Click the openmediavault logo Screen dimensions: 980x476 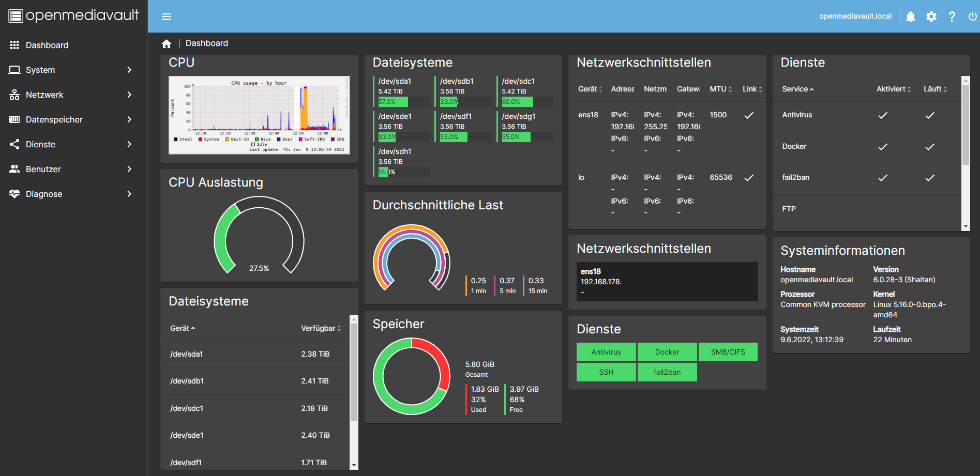pyautogui.click(x=74, y=16)
